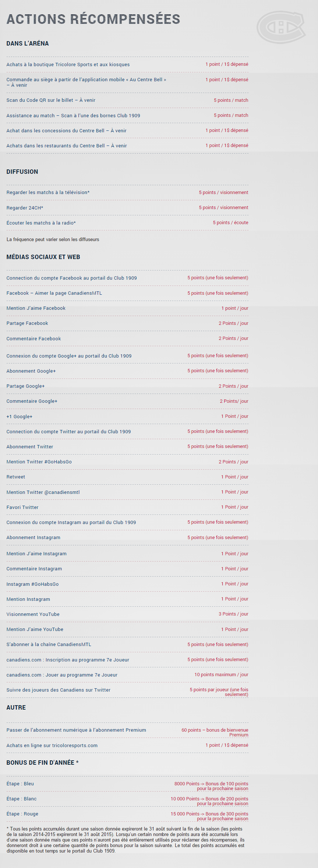Click "Écouter les matchs à la radio"
318x868 pixels.
click(x=41, y=223)
